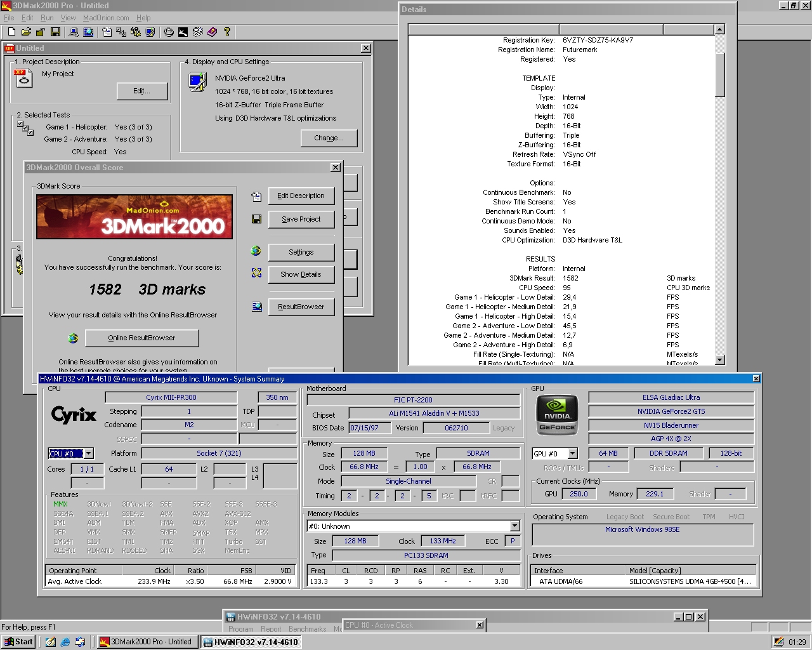Image resolution: width=812 pixels, height=650 pixels.
Task: Click the PC133 SDRAM module type field
Action: (426, 555)
